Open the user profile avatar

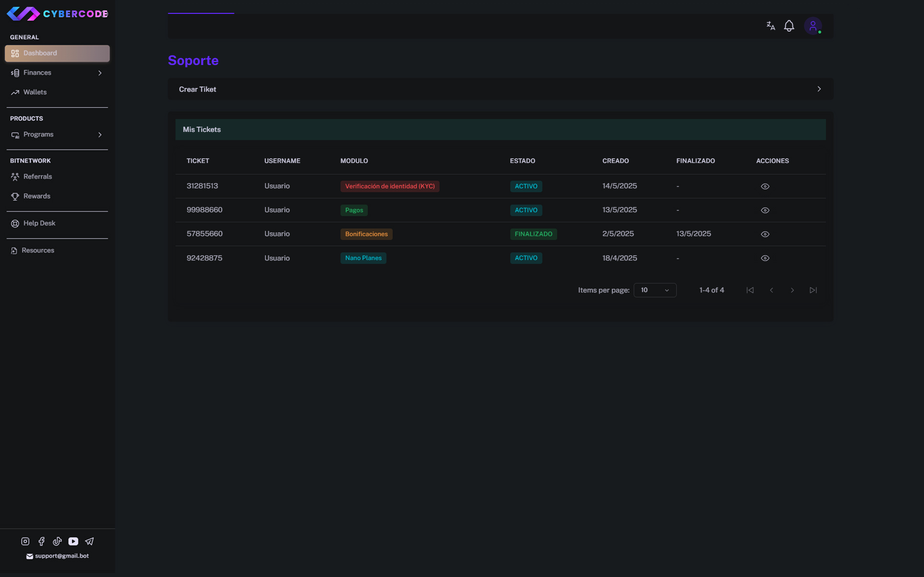pos(813,26)
